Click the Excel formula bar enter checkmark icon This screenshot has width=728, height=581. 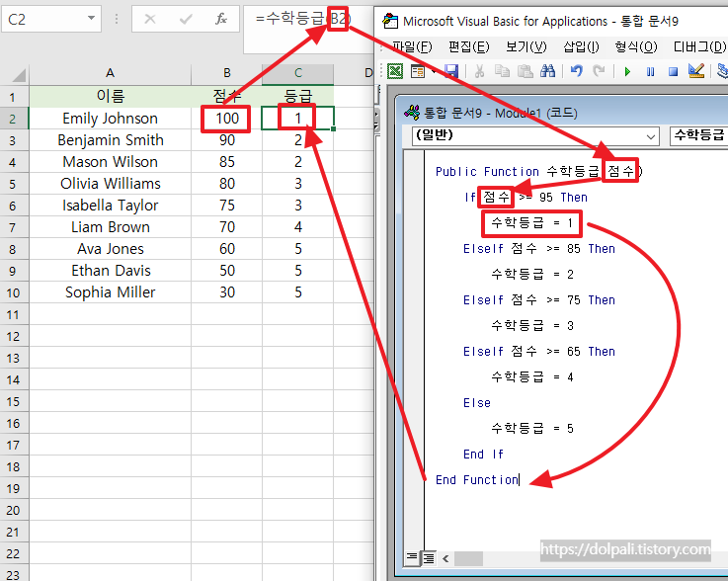[186, 19]
